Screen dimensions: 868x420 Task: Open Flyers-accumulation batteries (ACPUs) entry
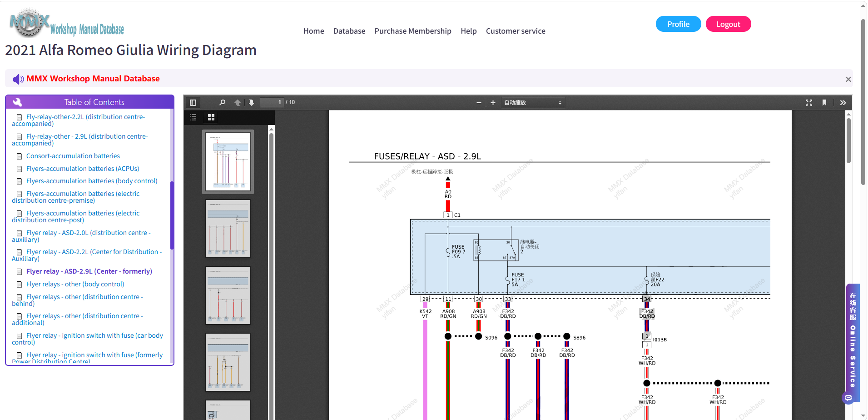[x=83, y=169]
